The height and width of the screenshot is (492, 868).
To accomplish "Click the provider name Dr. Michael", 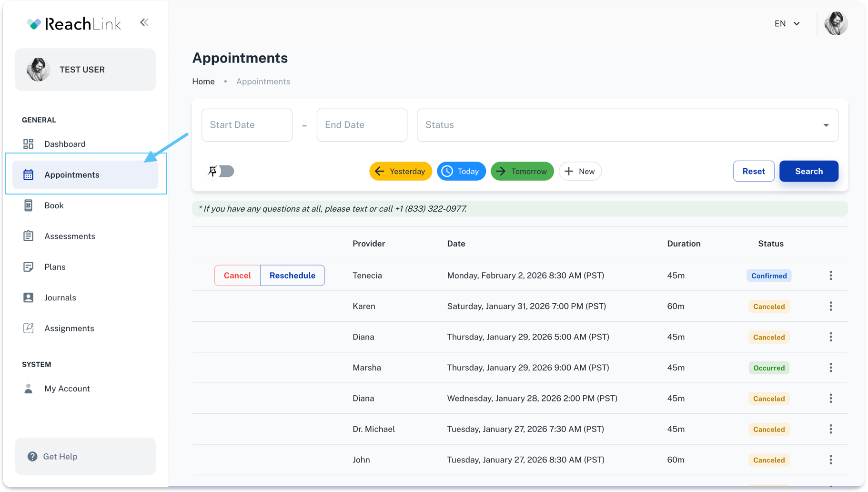I will (374, 429).
